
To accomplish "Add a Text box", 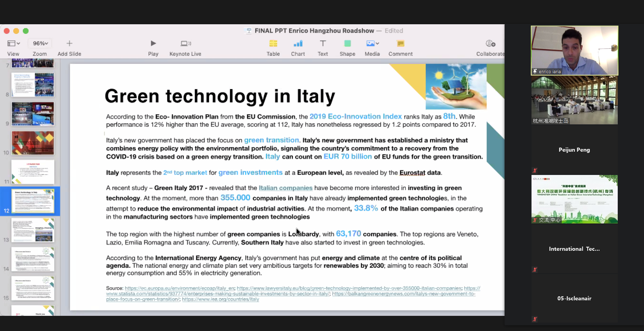I will [x=323, y=43].
